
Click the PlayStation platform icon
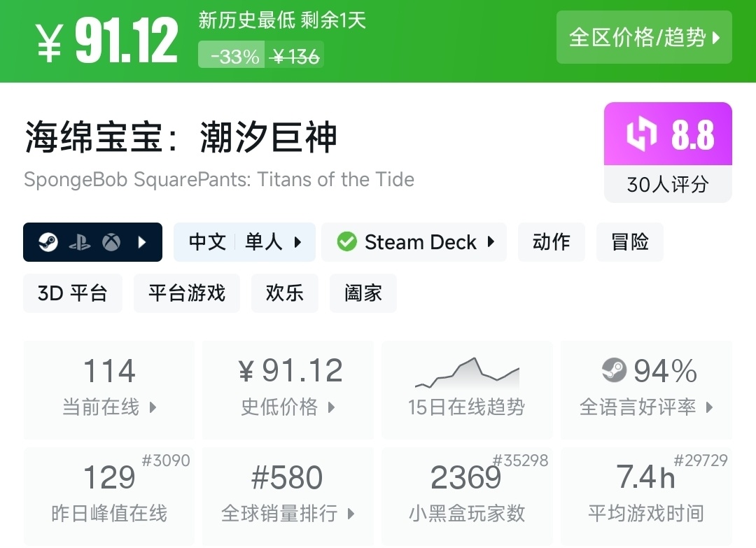(79, 242)
